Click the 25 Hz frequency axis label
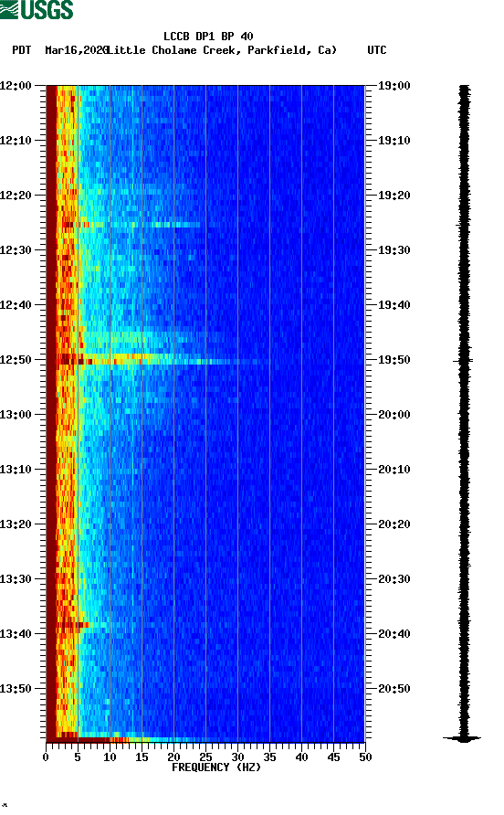504x815 pixels. coord(205,757)
